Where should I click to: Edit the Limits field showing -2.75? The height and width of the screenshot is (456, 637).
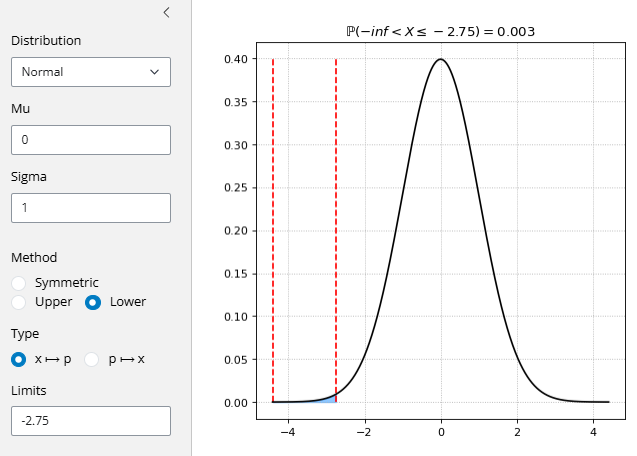point(90,421)
